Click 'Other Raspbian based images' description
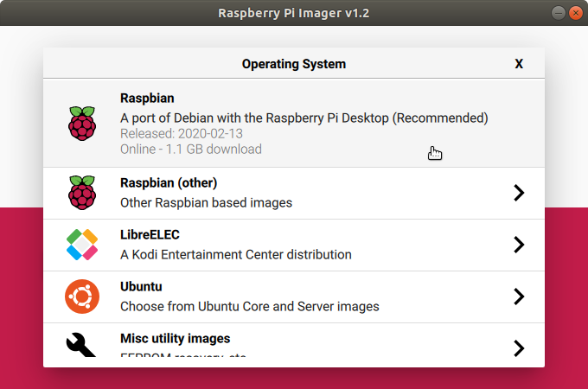Viewport: 588px width, 389px height. pos(206,203)
